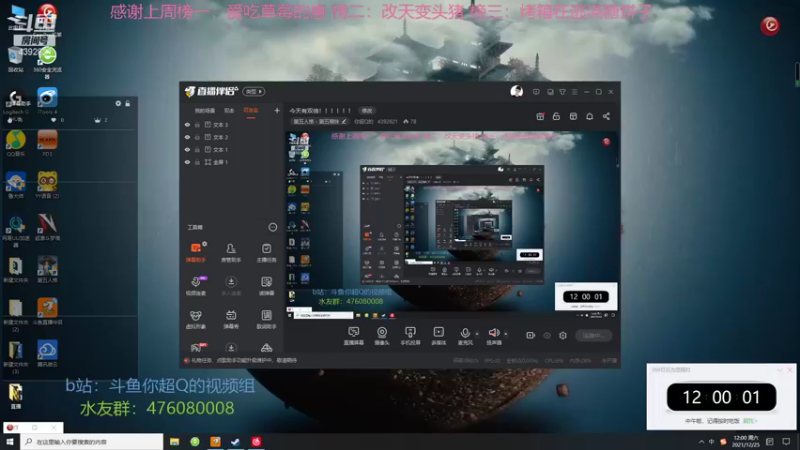Show hidden system tray icons chevron
Screen dimensions: 800x450
(x=702, y=441)
